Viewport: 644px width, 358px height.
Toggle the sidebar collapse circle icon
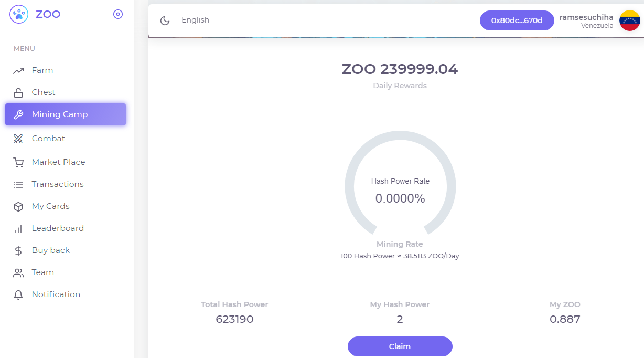[118, 14]
